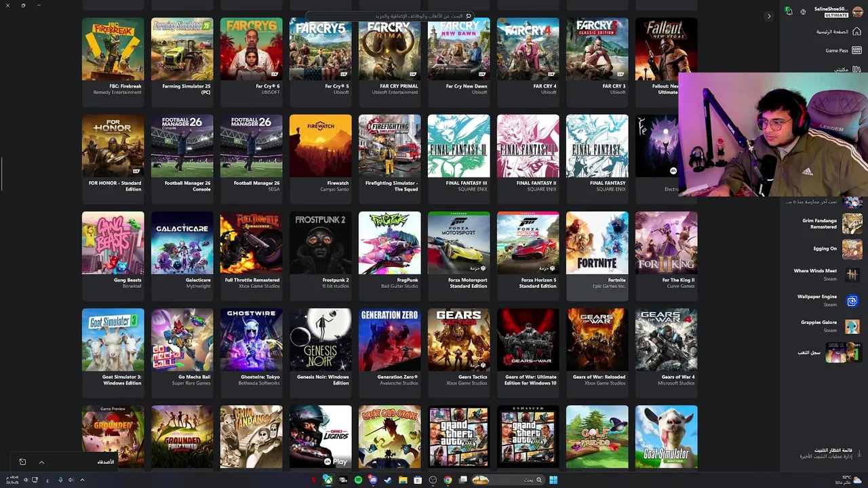Open Google Chrome from the taskbar
868x488 pixels.
coord(448,480)
